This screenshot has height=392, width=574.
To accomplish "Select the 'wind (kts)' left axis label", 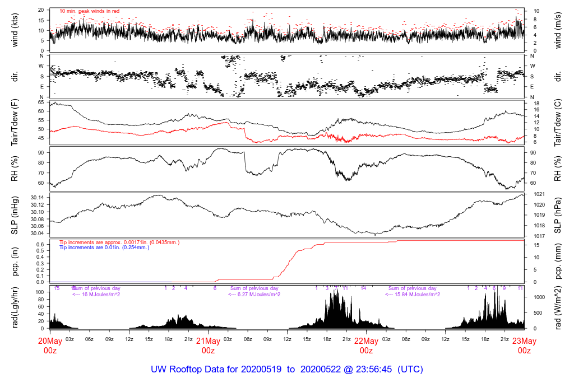I will (x=15, y=30).
